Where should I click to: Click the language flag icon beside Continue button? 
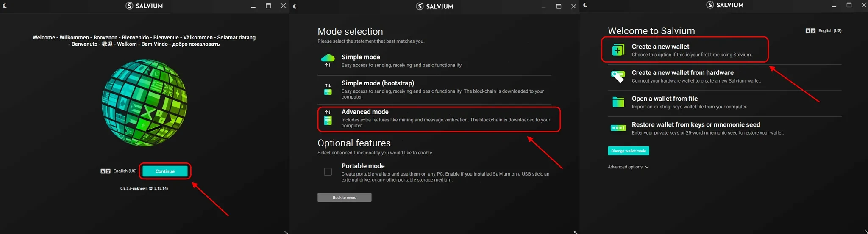click(106, 171)
